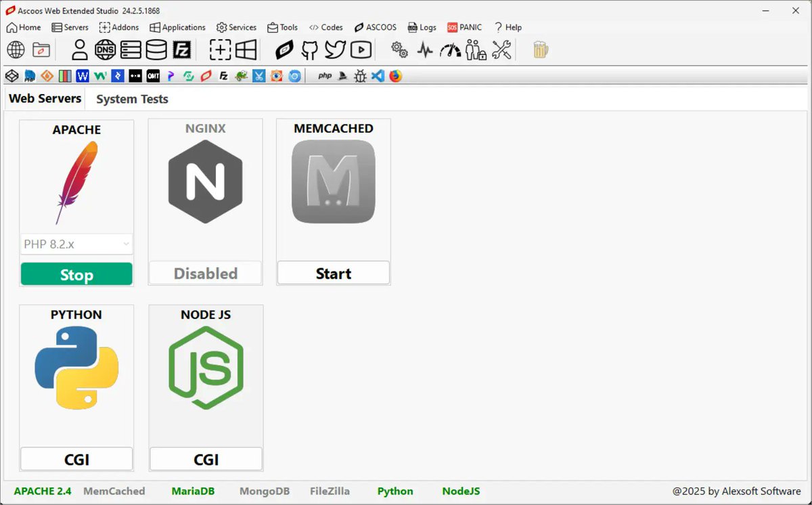Open the Services menu
Viewport: 812px width, 505px height.
pyautogui.click(x=236, y=27)
